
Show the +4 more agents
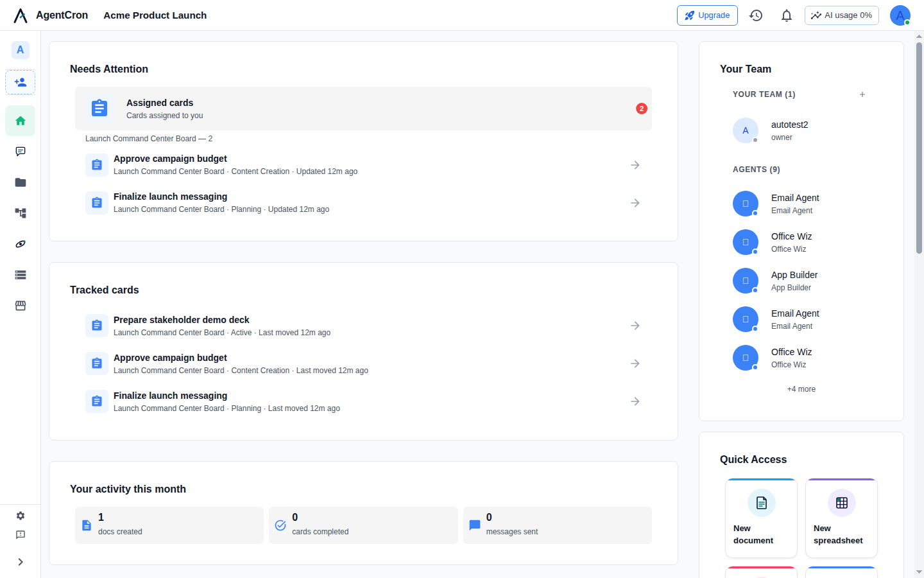pyautogui.click(x=801, y=389)
